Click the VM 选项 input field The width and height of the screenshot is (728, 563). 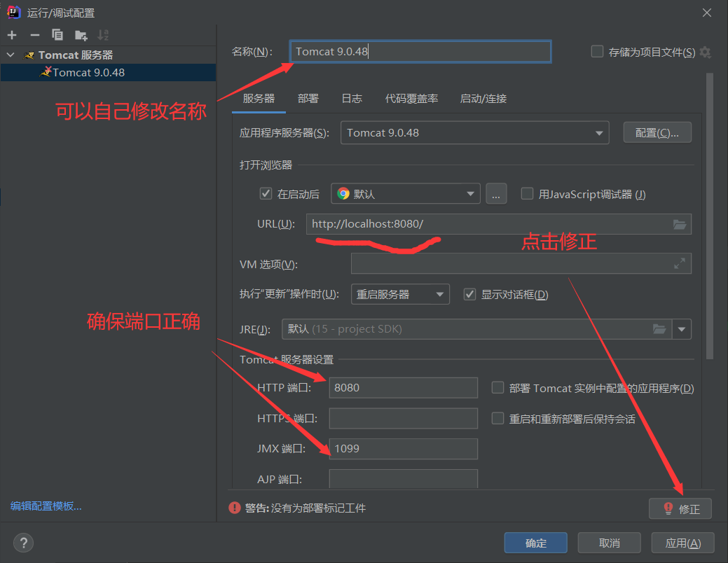(x=521, y=263)
